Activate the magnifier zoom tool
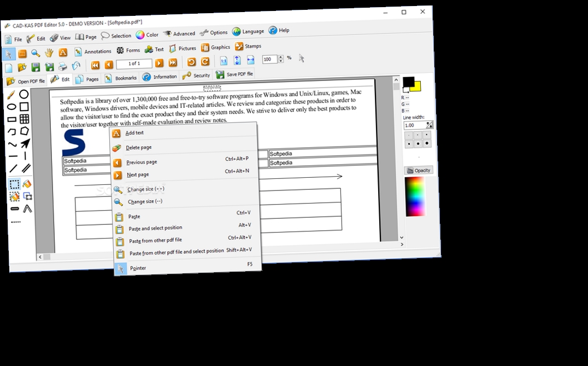Viewport: 588px width, 366px height. point(34,54)
